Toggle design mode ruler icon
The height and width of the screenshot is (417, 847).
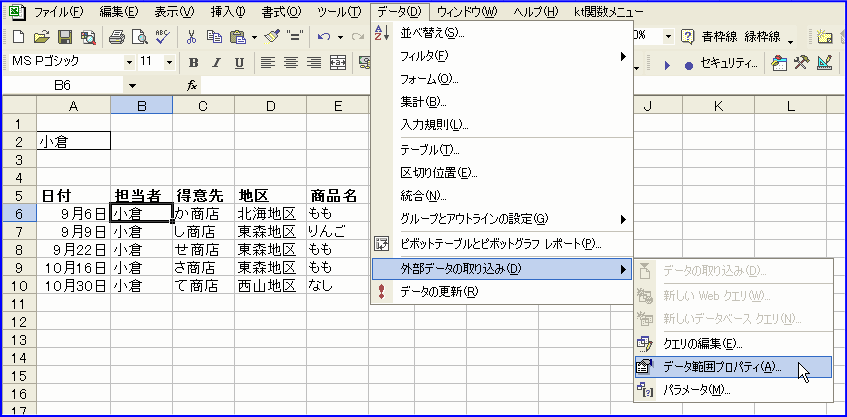coord(824,63)
